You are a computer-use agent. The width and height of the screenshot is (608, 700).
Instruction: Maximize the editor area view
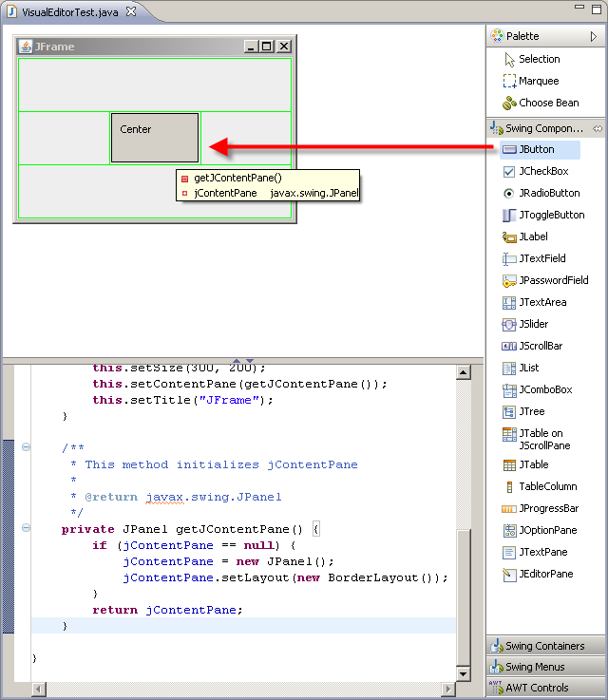[x=597, y=9]
